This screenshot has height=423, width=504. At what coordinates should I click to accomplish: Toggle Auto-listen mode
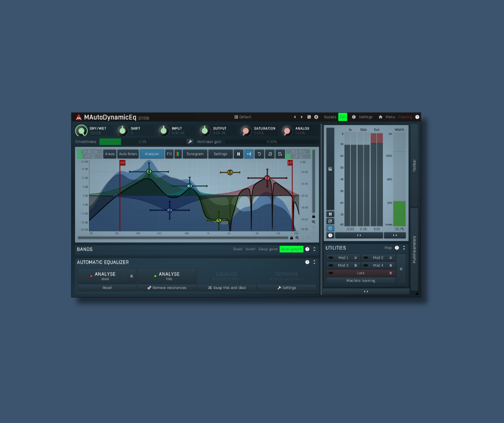click(x=128, y=154)
